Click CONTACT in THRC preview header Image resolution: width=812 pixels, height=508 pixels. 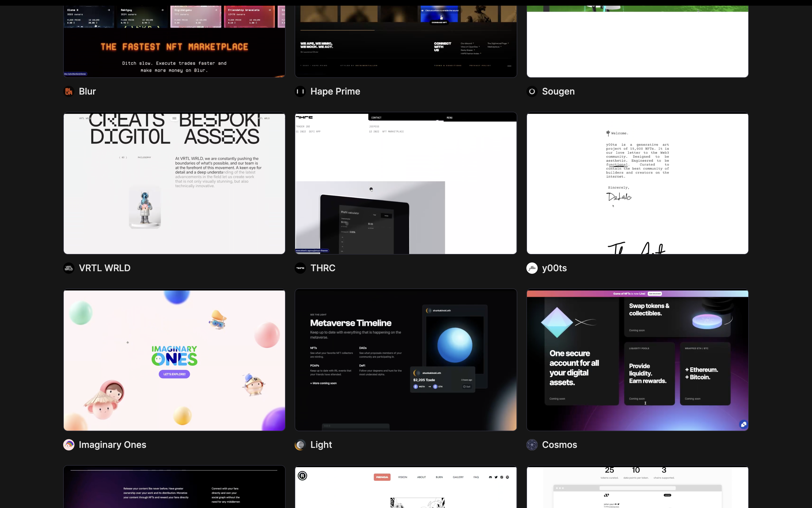pos(376,118)
